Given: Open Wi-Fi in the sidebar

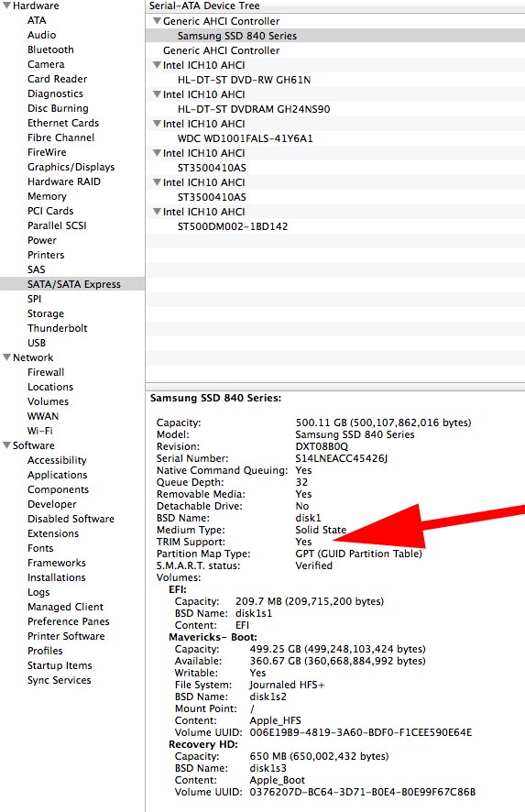Looking at the screenshot, I should (x=40, y=431).
